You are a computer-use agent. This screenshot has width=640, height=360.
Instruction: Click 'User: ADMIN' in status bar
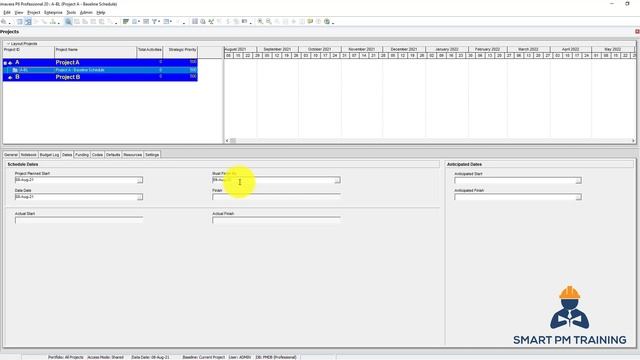pyautogui.click(x=240, y=357)
